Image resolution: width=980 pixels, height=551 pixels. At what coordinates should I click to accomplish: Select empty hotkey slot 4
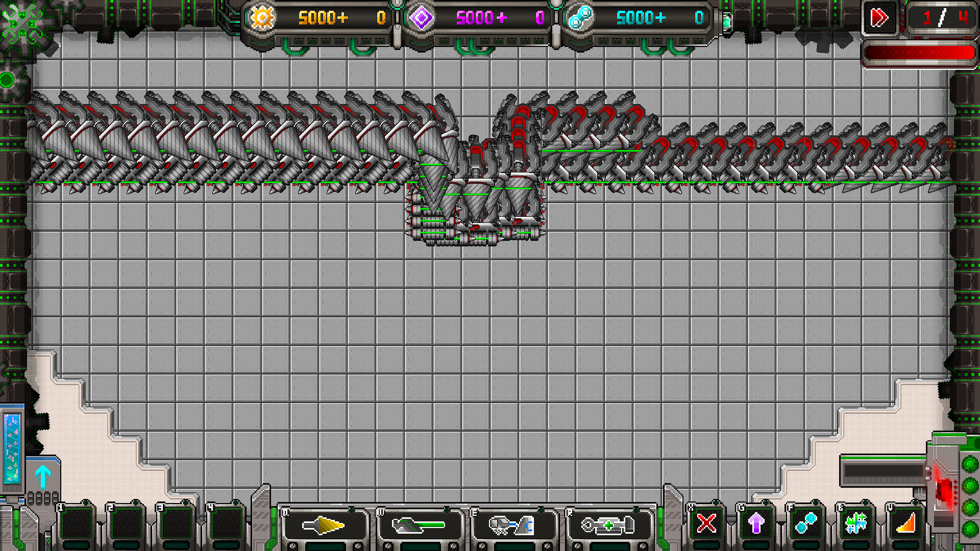(x=226, y=523)
